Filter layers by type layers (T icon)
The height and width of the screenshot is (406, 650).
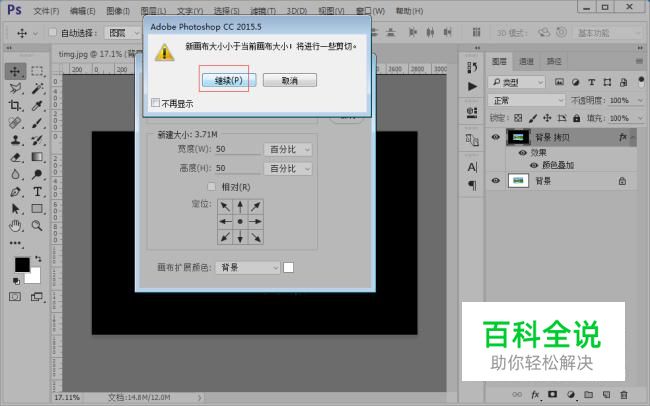point(592,82)
